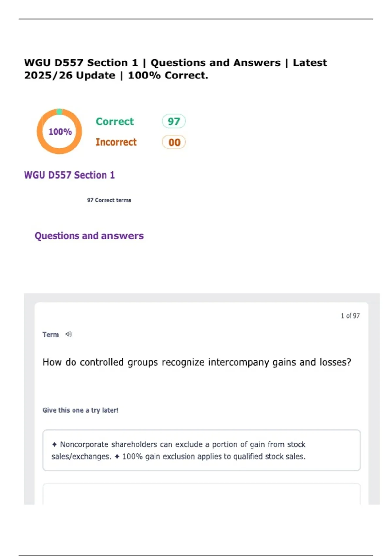Viewport: 392px width, 556px height.
Task: Click the Questions and answers heading
Action: tap(89, 236)
